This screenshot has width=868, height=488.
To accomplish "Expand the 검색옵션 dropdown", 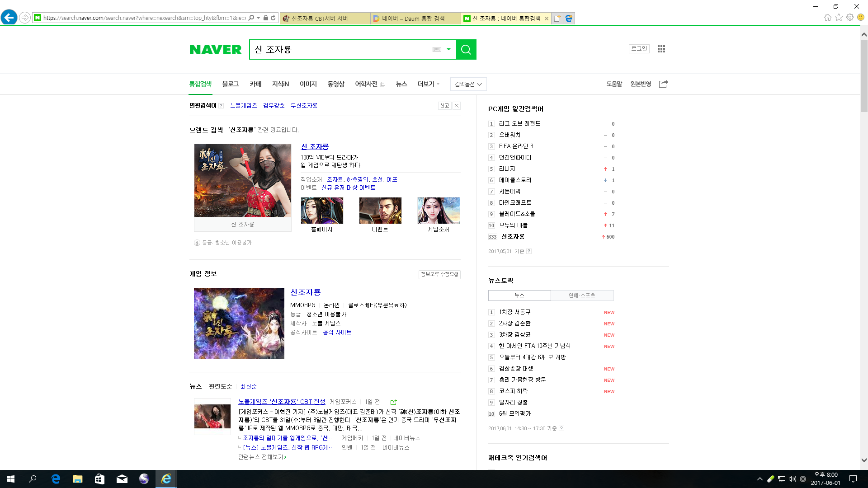I will coord(468,84).
